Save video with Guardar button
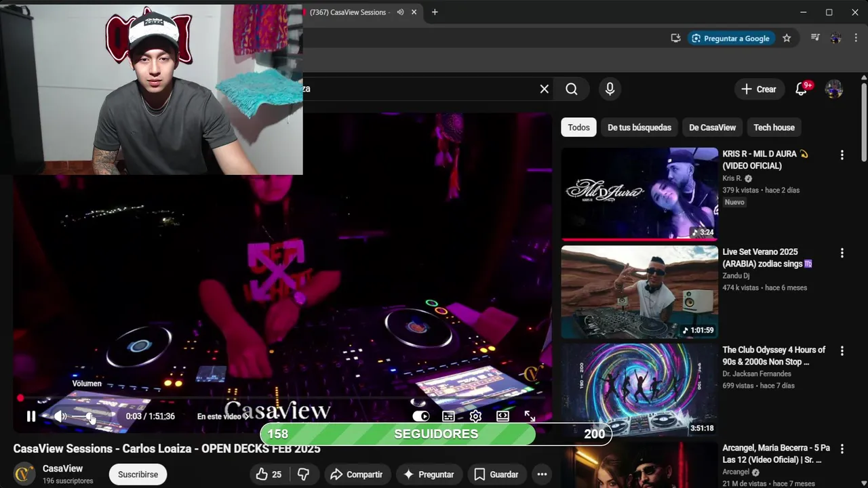The width and height of the screenshot is (868, 488). coord(496,474)
